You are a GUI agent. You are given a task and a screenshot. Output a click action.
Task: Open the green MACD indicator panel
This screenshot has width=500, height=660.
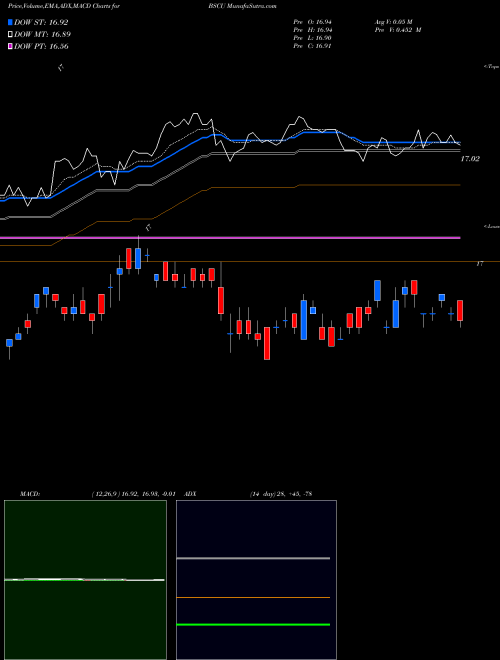[85, 580]
